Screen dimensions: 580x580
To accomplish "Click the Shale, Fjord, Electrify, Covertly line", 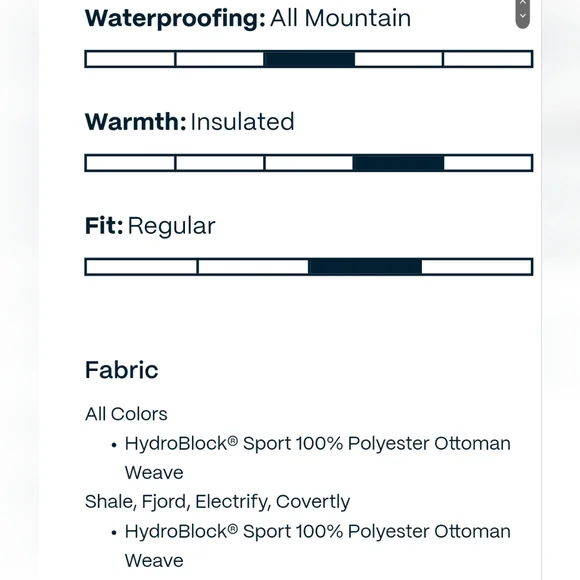I will [x=218, y=502].
